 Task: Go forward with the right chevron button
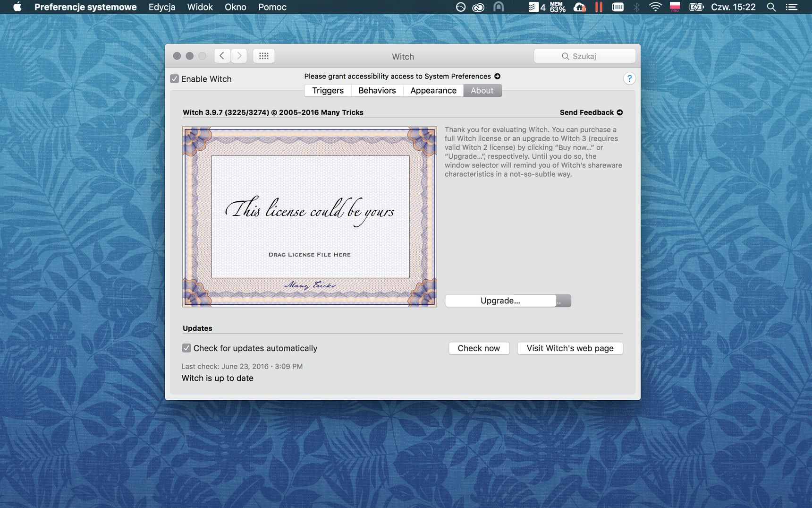click(239, 56)
